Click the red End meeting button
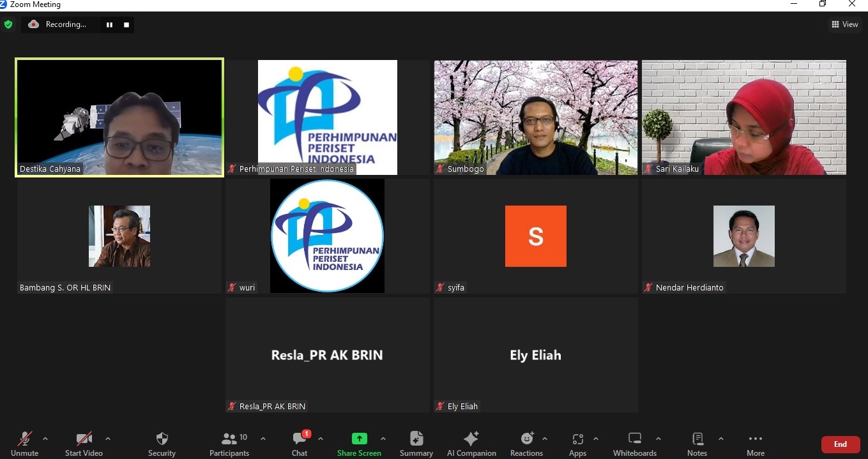The image size is (868, 459). pos(841,444)
